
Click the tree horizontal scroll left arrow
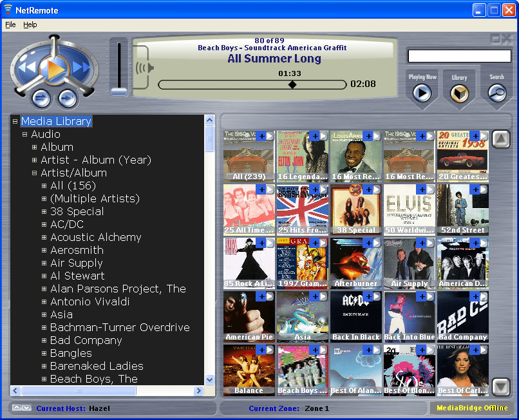15,391
